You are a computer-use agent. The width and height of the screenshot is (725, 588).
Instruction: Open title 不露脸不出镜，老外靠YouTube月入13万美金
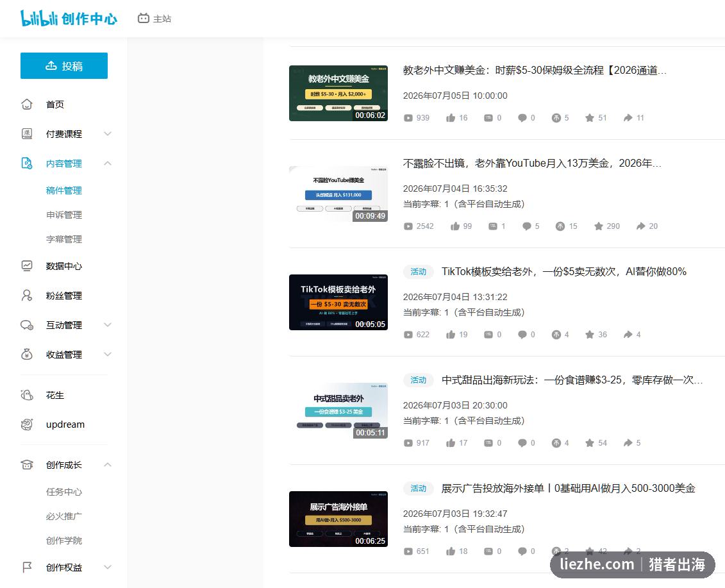pos(531,164)
